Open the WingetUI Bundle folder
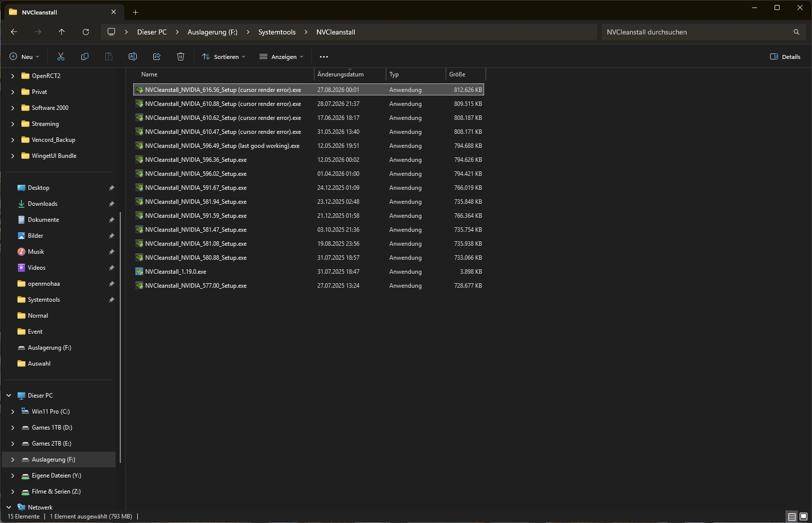 click(54, 156)
